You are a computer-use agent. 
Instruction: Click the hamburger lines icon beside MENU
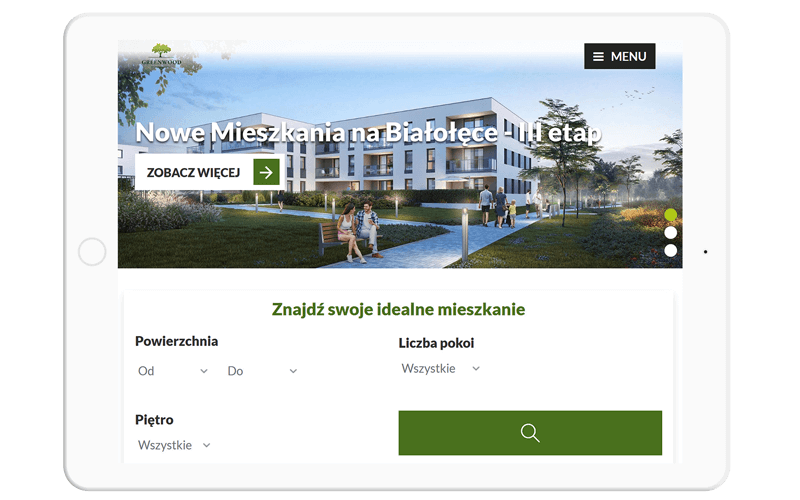coord(598,57)
